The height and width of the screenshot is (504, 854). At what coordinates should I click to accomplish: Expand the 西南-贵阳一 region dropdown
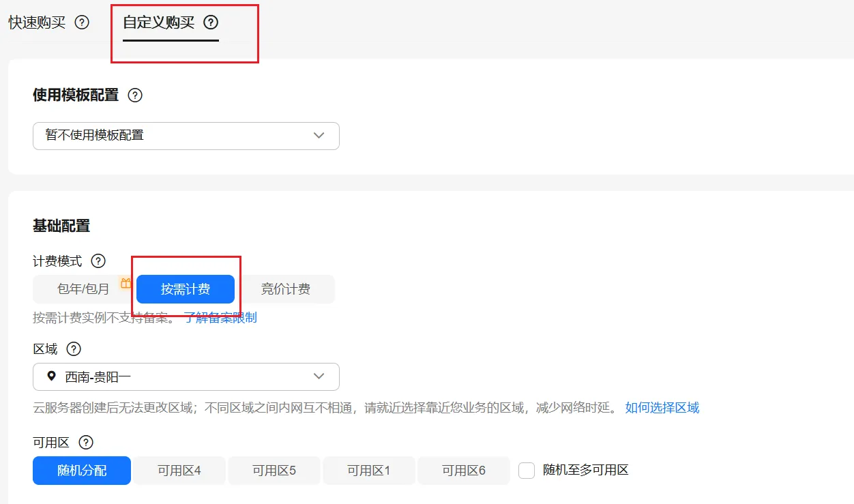tap(186, 376)
